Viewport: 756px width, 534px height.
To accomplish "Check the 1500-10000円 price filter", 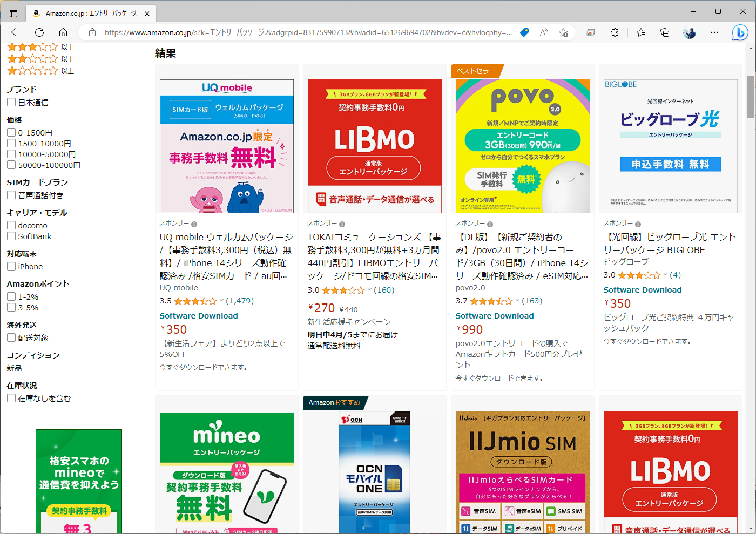I will coord(11,143).
